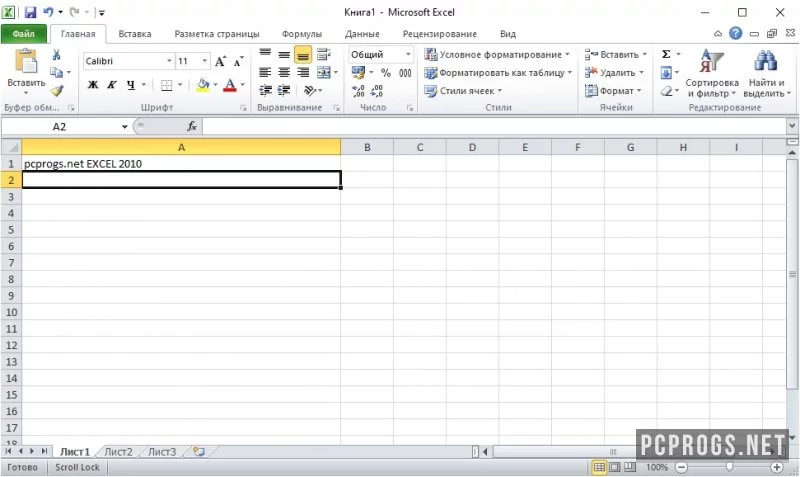Viewport: 800px width, 477px height.
Task: Toggle wrap text button
Action: pos(323,54)
